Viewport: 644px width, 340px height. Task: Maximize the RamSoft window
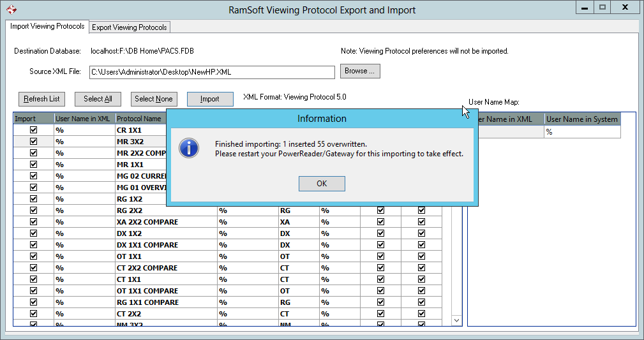pos(601,7)
